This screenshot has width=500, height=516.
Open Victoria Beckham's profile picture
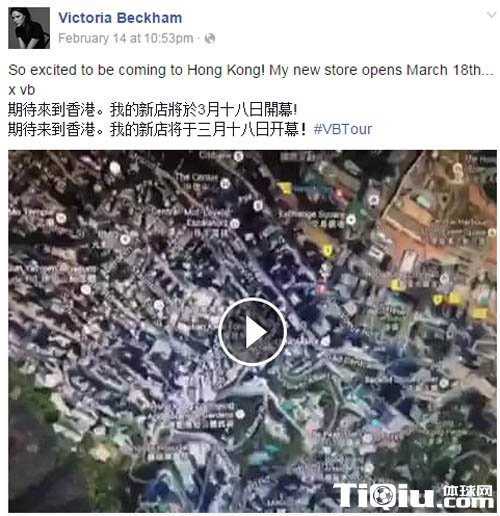(29, 28)
